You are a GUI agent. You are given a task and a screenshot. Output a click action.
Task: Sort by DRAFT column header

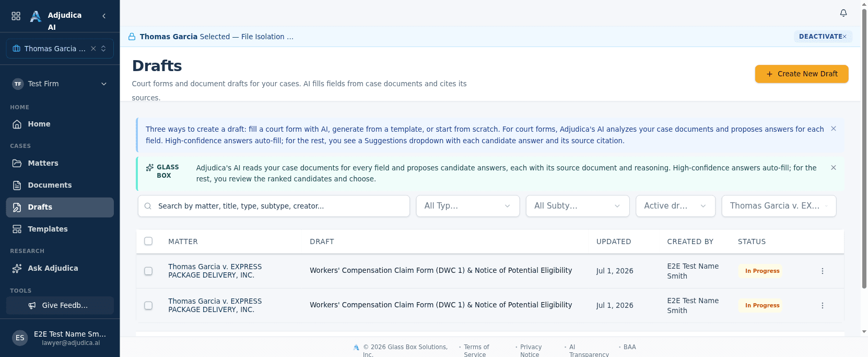pos(322,241)
